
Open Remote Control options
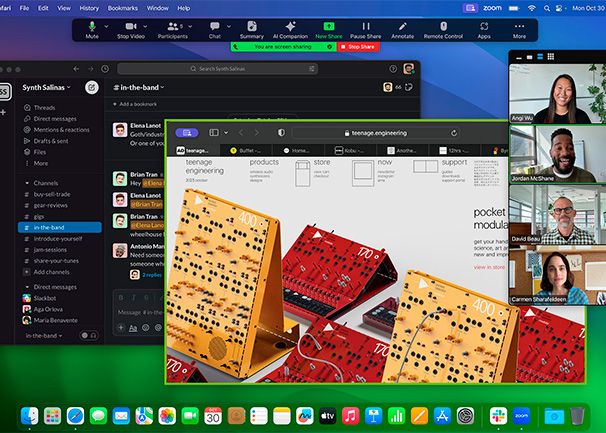click(x=443, y=28)
